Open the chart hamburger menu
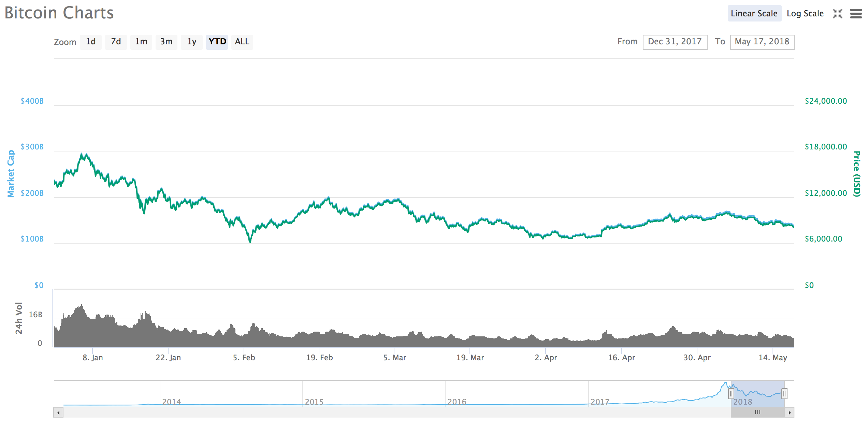The height and width of the screenshot is (421, 868). [x=856, y=14]
